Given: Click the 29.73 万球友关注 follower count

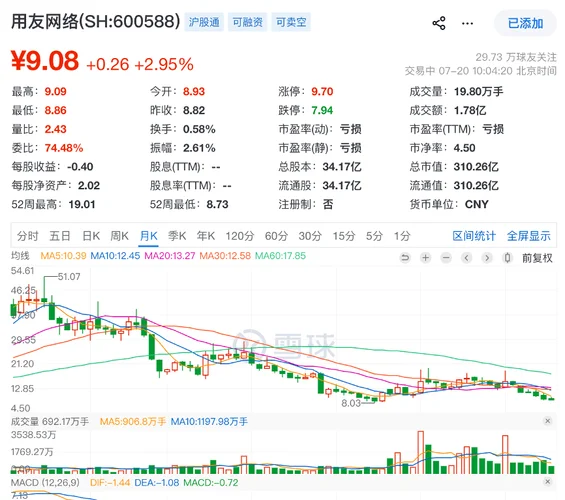Looking at the screenshot, I should [x=516, y=57].
